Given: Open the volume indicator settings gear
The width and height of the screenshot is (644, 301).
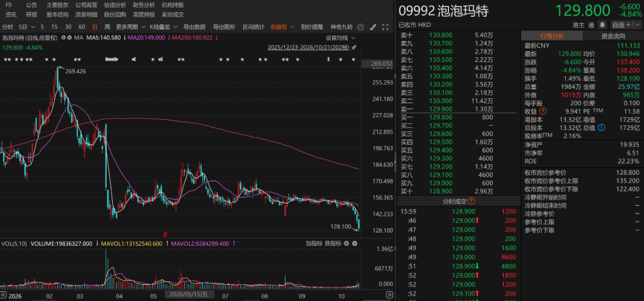Looking at the screenshot, I should (x=347, y=244).
